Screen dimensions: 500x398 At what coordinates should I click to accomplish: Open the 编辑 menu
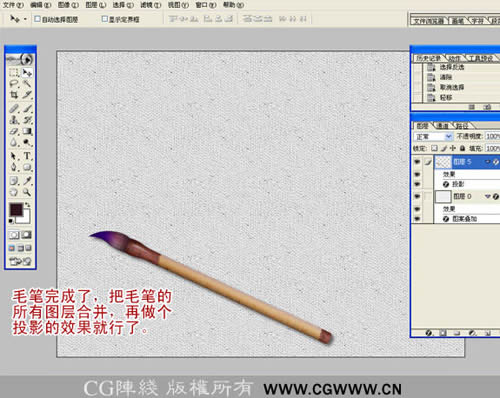(40, 5)
